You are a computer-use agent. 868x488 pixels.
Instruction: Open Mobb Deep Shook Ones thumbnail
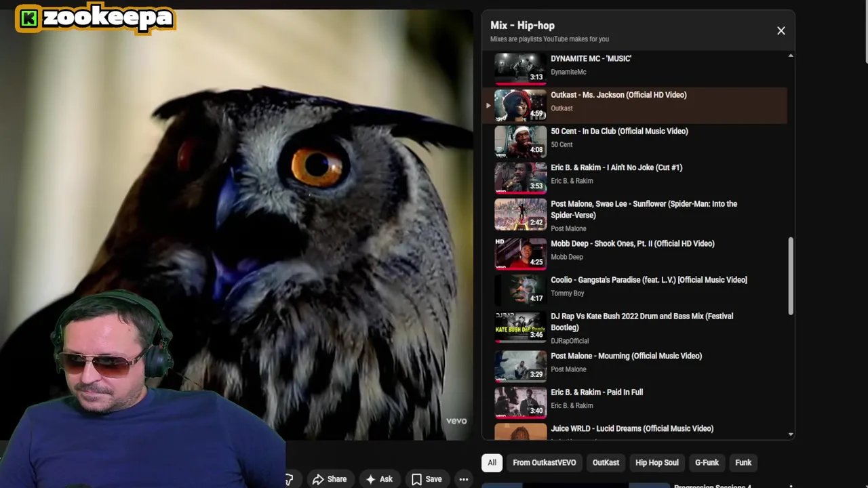pyautogui.click(x=520, y=253)
